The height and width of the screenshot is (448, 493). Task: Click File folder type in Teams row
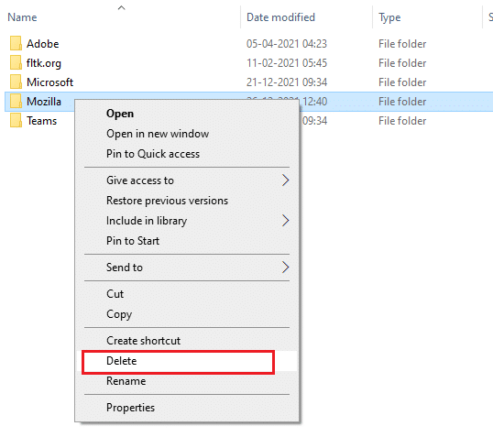pos(402,121)
